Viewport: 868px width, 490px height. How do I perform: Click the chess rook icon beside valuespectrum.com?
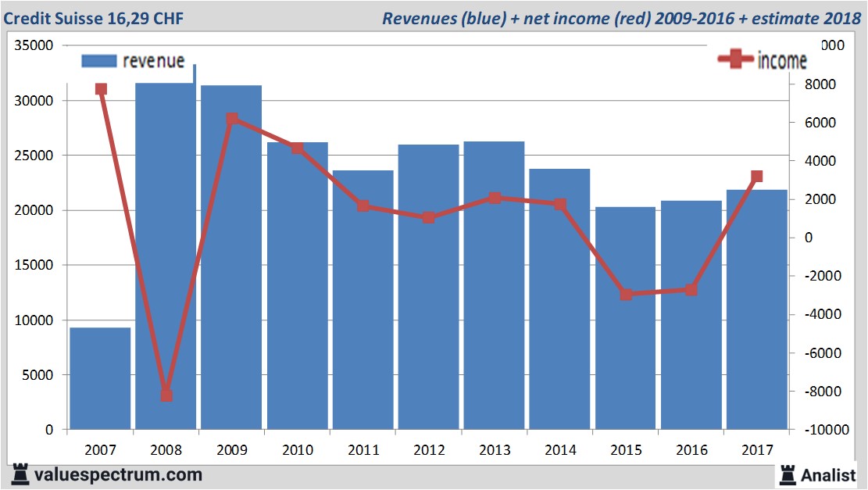[x=20, y=475]
